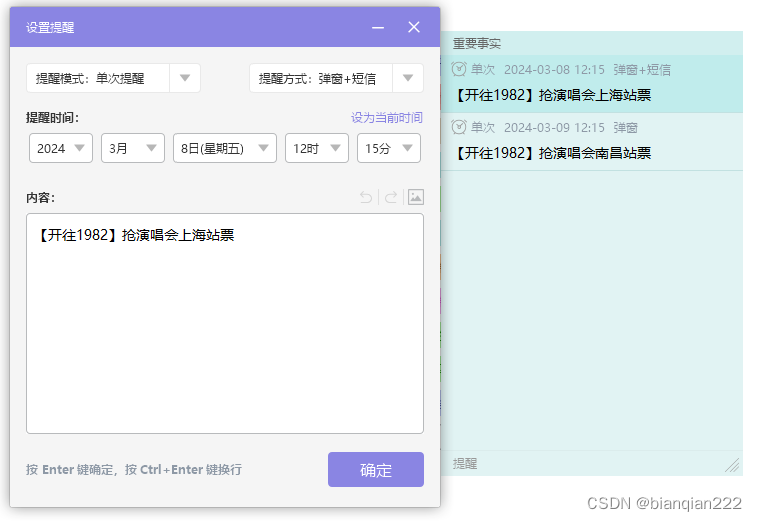Click the 设置提醒 dialog title
This screenshot has height=521, width=757.
point(50,28)
